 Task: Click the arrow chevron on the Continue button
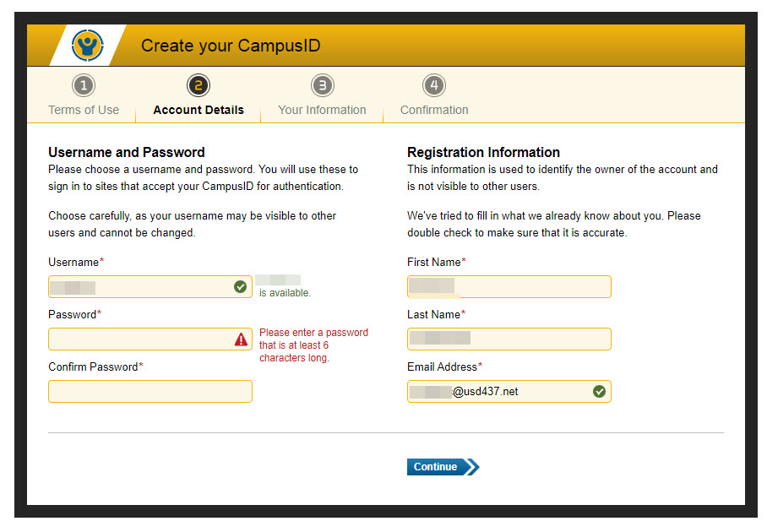point(471,467)
